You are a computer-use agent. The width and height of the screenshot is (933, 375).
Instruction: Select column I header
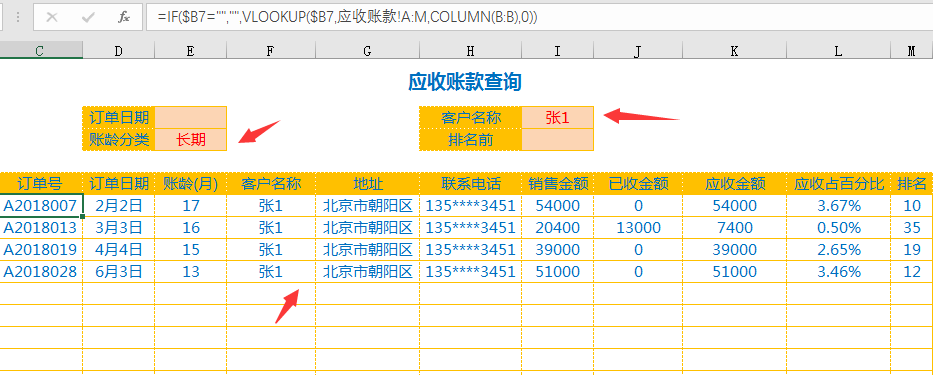coord(558,51)
